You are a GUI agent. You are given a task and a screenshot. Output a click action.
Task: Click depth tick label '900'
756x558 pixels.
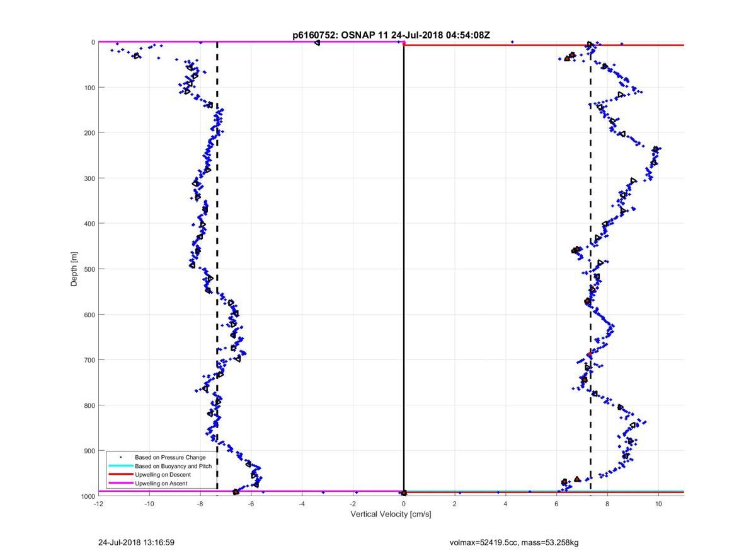(89, 450)
